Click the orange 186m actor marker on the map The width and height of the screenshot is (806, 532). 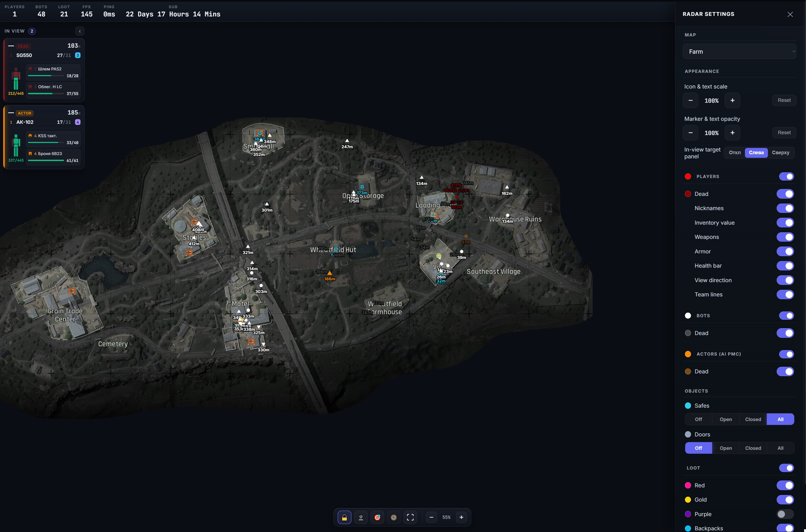(x=330, y=273)
